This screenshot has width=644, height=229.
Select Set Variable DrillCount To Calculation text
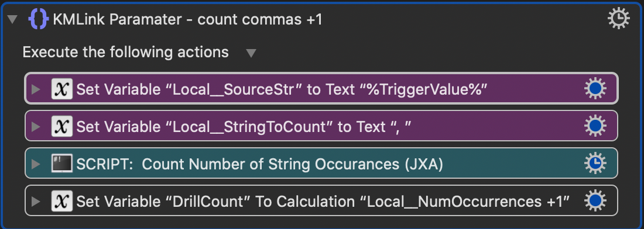tap(323, 202)
